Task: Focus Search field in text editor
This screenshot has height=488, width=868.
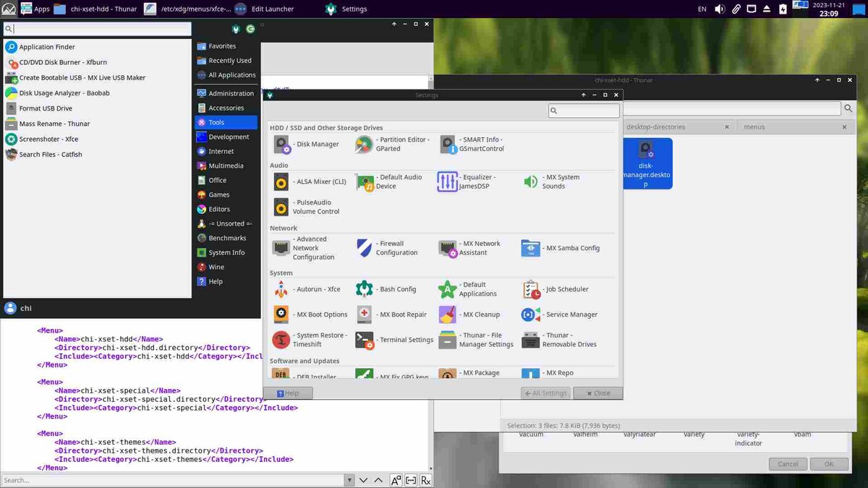Action: [173, 480]
